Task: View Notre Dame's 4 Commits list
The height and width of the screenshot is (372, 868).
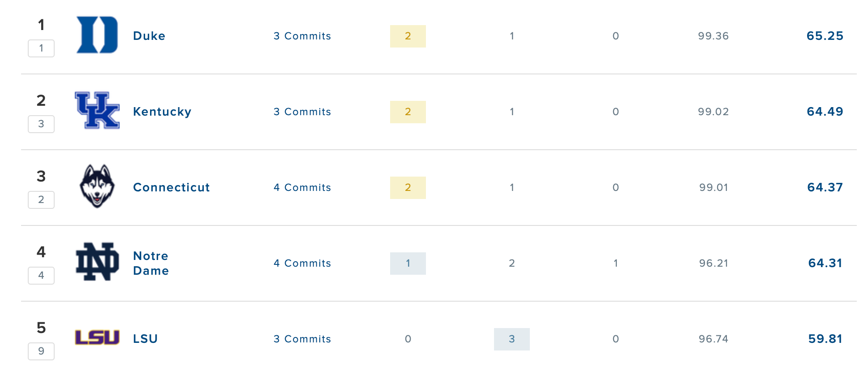Action: coord(302,263)
